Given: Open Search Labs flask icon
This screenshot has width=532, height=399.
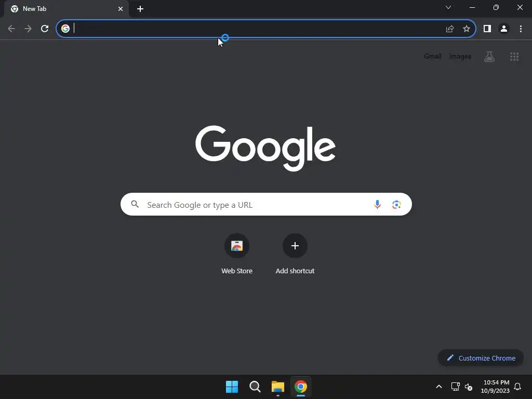Looking at the screenshot, I should coord(489,56).
